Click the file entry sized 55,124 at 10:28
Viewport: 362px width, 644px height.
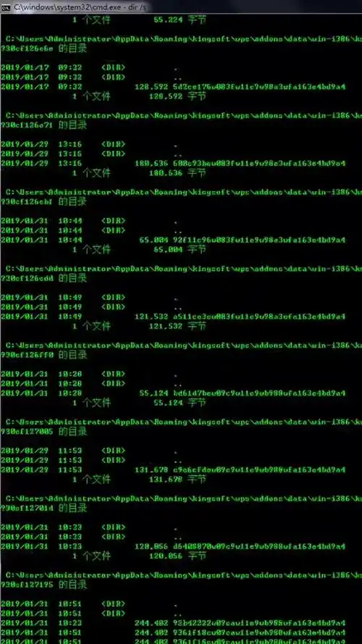point(173,393)
